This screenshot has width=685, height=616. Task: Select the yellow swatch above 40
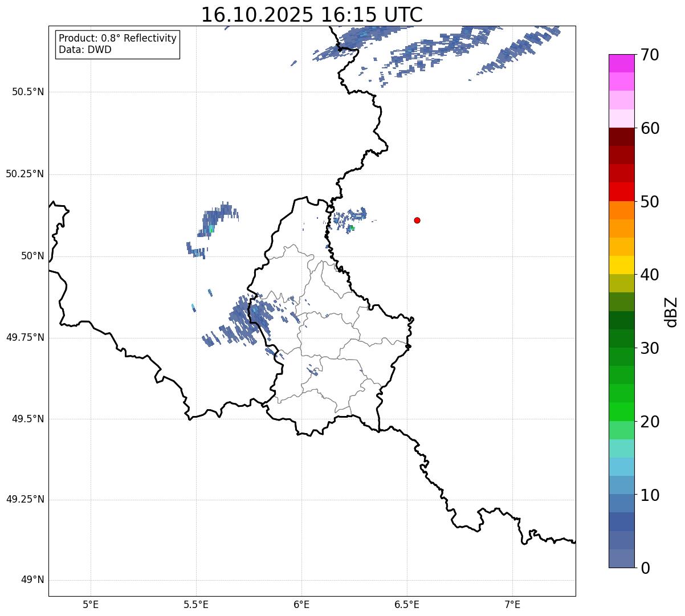click(621, 265)
